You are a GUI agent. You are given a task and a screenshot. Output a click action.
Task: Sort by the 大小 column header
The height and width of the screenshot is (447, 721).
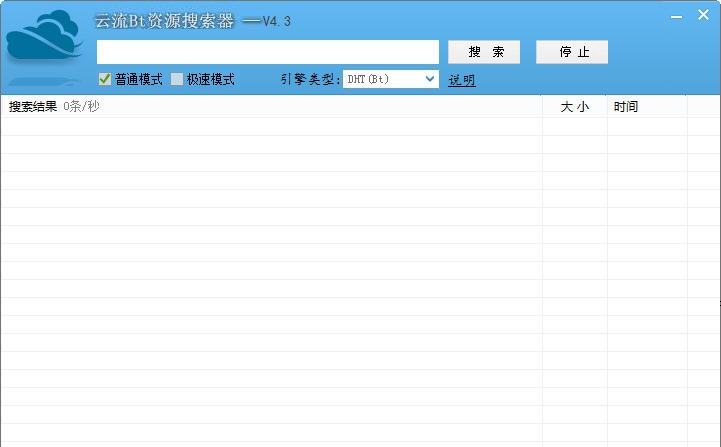point(575,107)
